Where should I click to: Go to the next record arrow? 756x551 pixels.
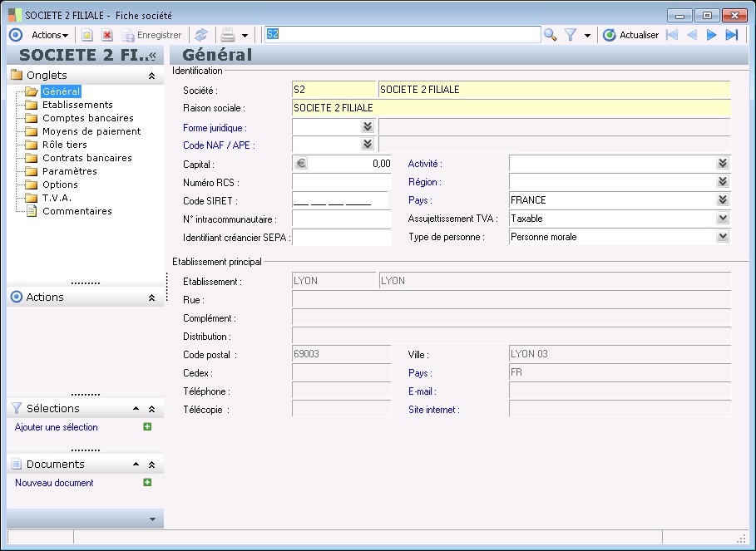pos(712,35)
